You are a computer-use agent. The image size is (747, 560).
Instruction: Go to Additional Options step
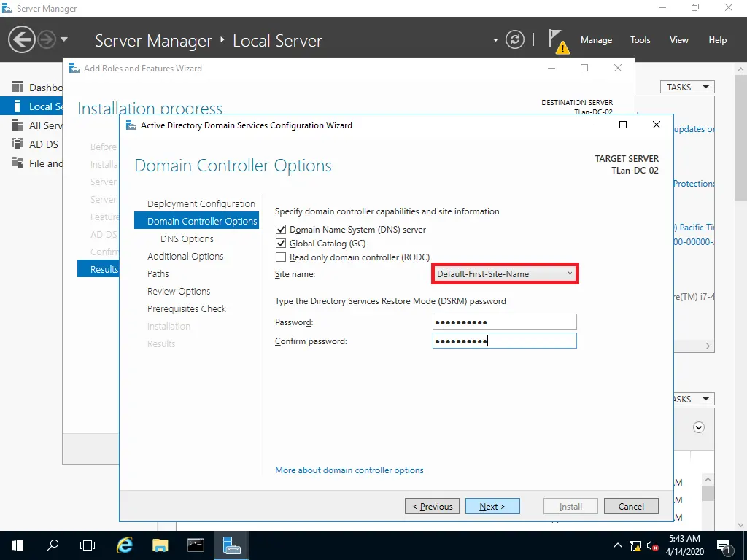click(x=185, y=256)
